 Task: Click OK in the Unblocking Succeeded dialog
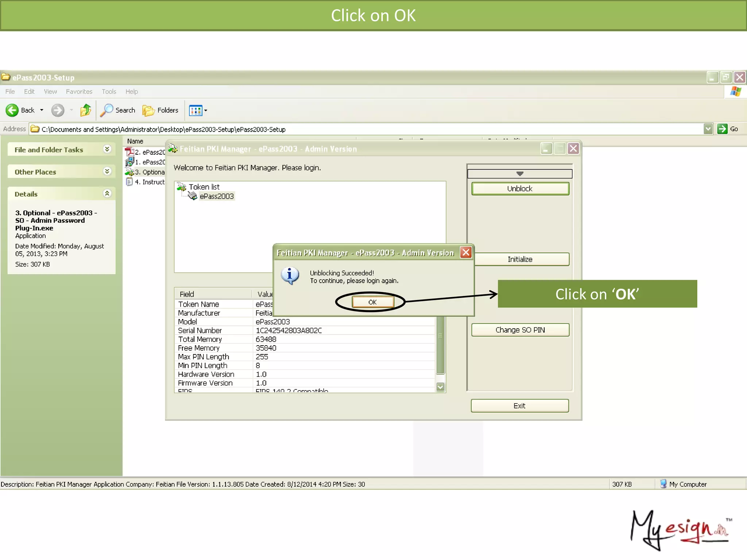click(x=372, y=302)
